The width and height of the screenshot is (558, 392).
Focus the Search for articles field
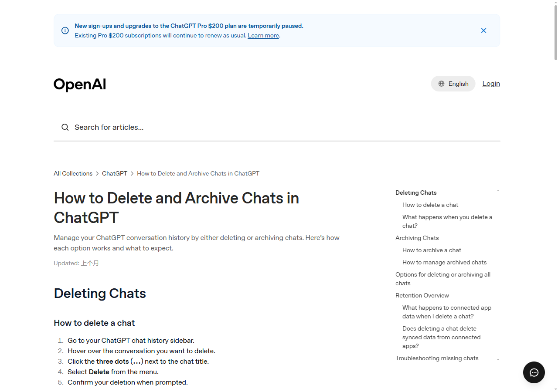pyautogui.click(x=277, y=127)
